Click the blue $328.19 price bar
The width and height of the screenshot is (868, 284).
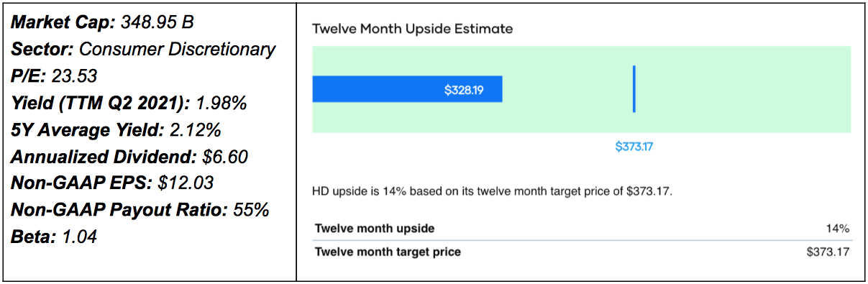[x=407, y=89]
